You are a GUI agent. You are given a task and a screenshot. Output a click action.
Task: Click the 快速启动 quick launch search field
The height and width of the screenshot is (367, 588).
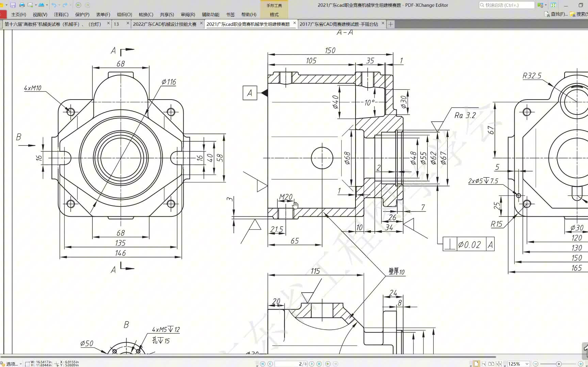tap(507, 5)
